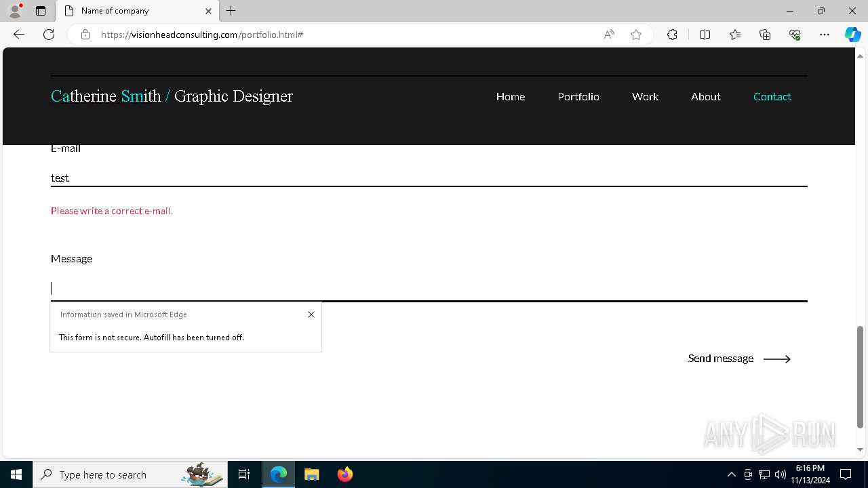Click scrollbar up arrow
868x488 pixels.
click(x=860, y=55)
